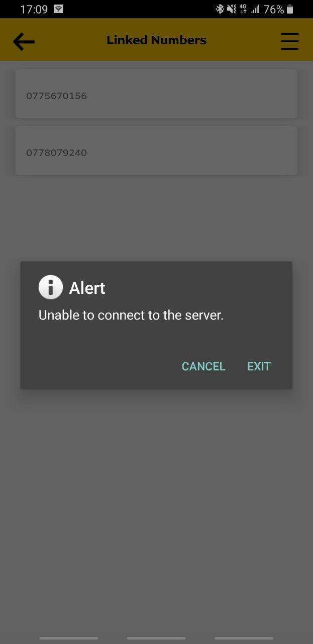Viewport: 313px width, 644px height.
Task: Tap the signal strength bars icon
Action: tap(255, 9)
